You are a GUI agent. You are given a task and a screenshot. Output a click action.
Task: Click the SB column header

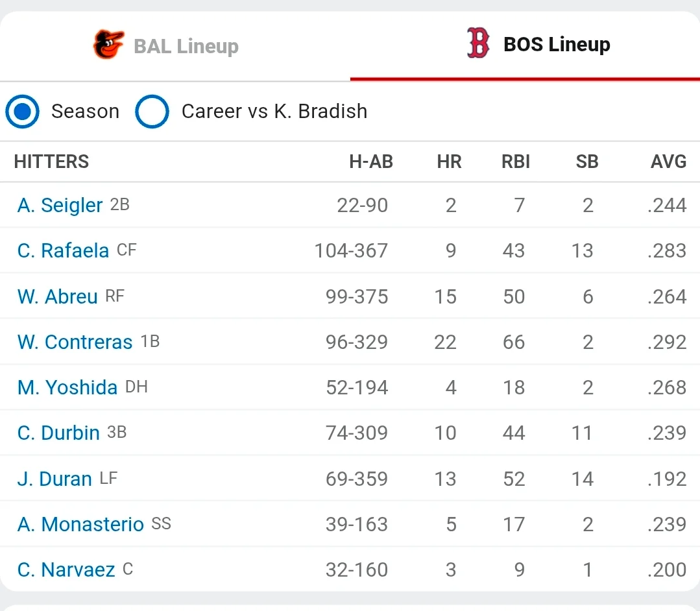coord(586,162)
